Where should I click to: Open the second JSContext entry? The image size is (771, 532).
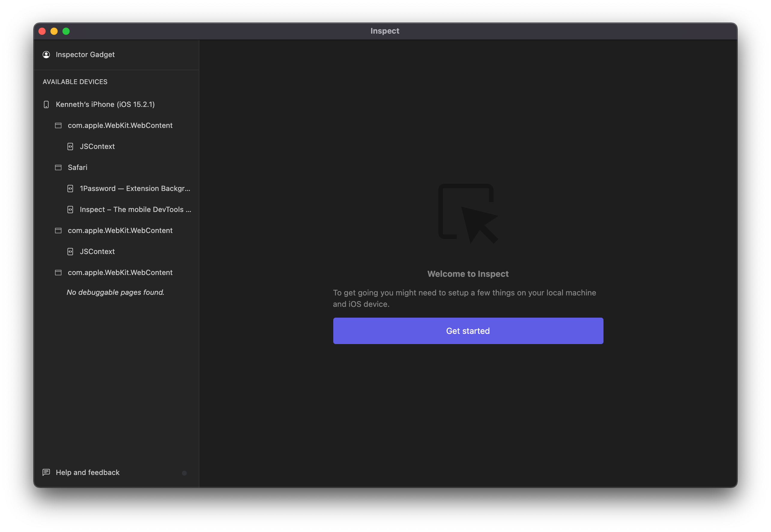click(x=97, y=252)
